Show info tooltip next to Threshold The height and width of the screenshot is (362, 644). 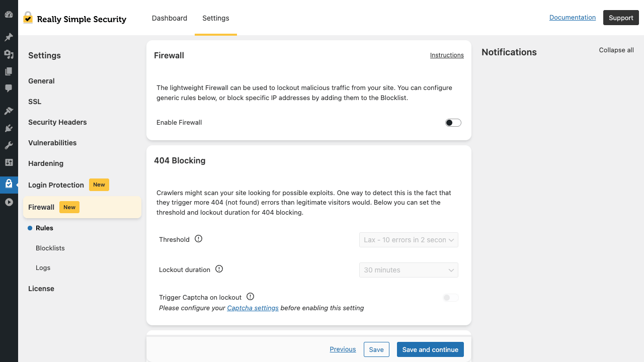pos(198,239)
